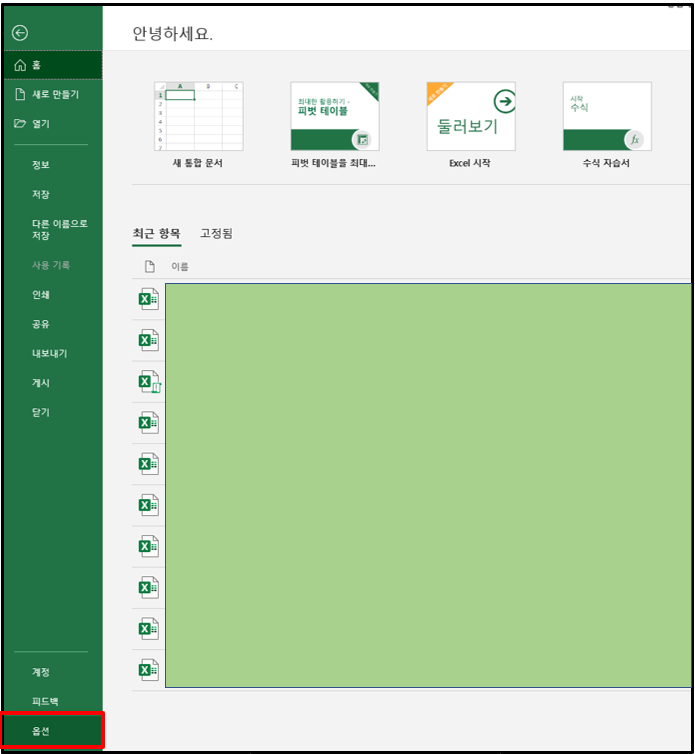Click the fx icon on 수식 card

pyautogui.click(x=634, y=139)
